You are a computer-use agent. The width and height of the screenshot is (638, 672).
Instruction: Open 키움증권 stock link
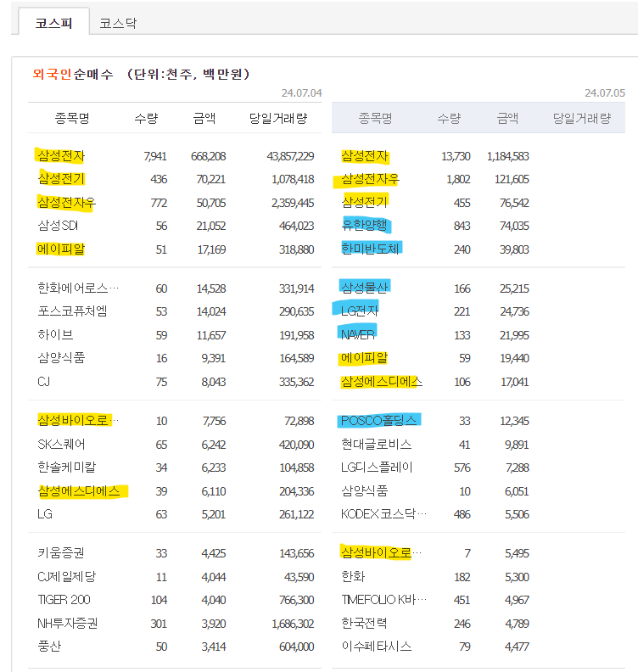pyautogui.click(x=61, y=553)
